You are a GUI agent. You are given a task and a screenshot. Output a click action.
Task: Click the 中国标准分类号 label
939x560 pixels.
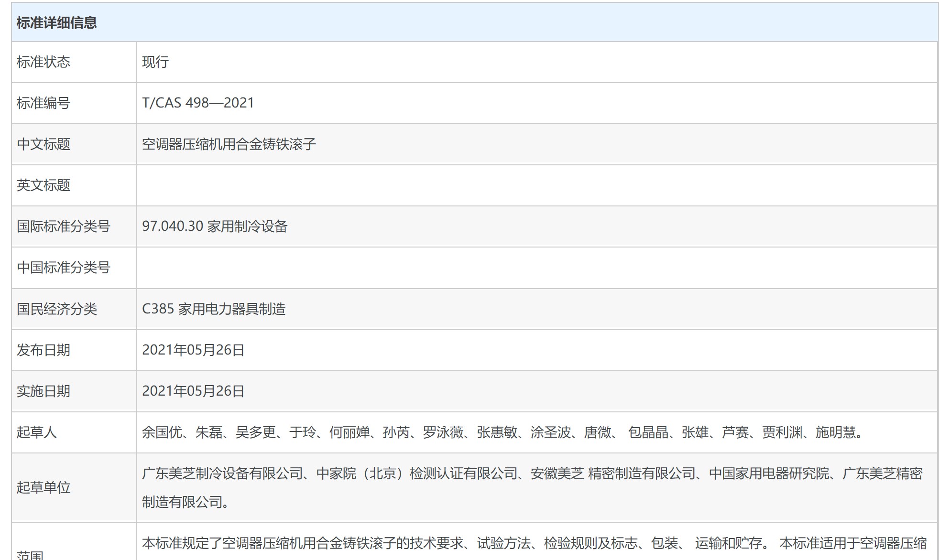point(64,268)
